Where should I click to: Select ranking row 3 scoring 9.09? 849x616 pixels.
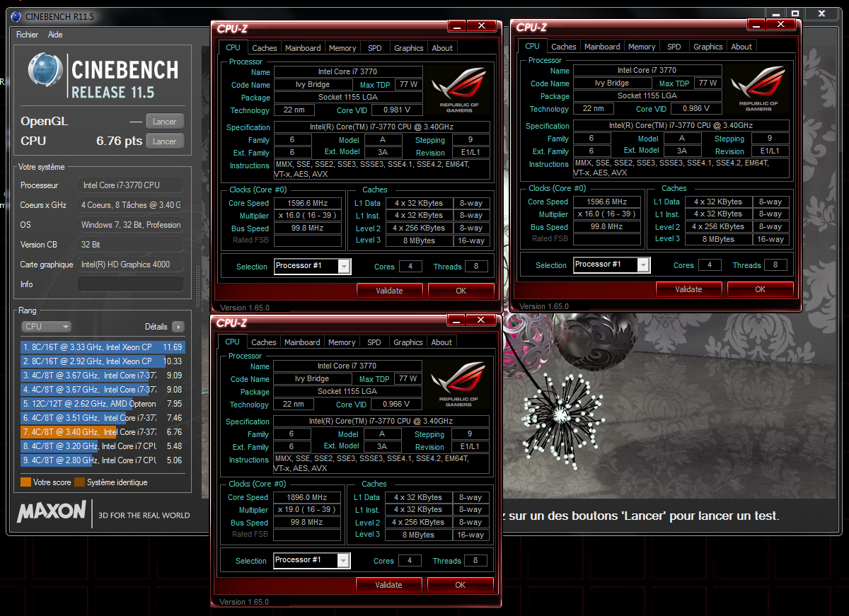(103, 376)
